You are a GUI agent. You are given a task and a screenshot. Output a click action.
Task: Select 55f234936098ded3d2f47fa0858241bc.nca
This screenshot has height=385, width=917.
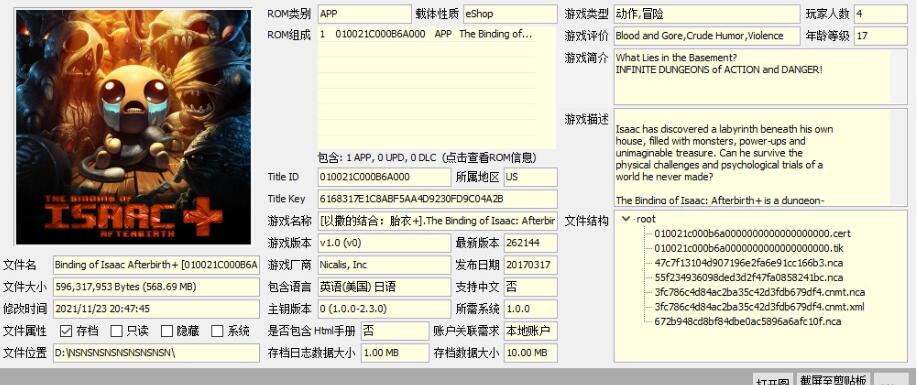749,277
